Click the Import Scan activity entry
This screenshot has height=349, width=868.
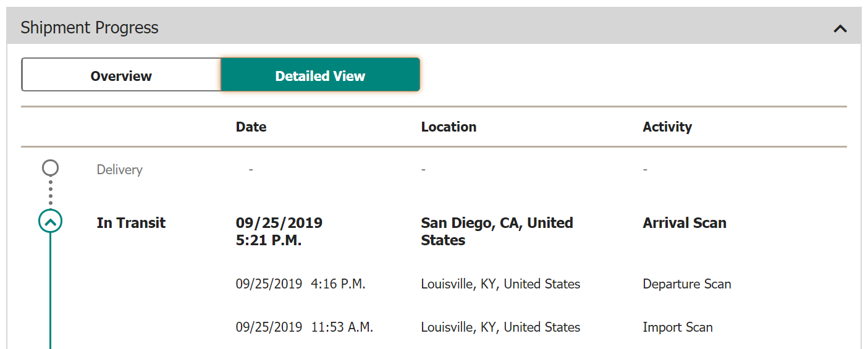pos(677,327)
